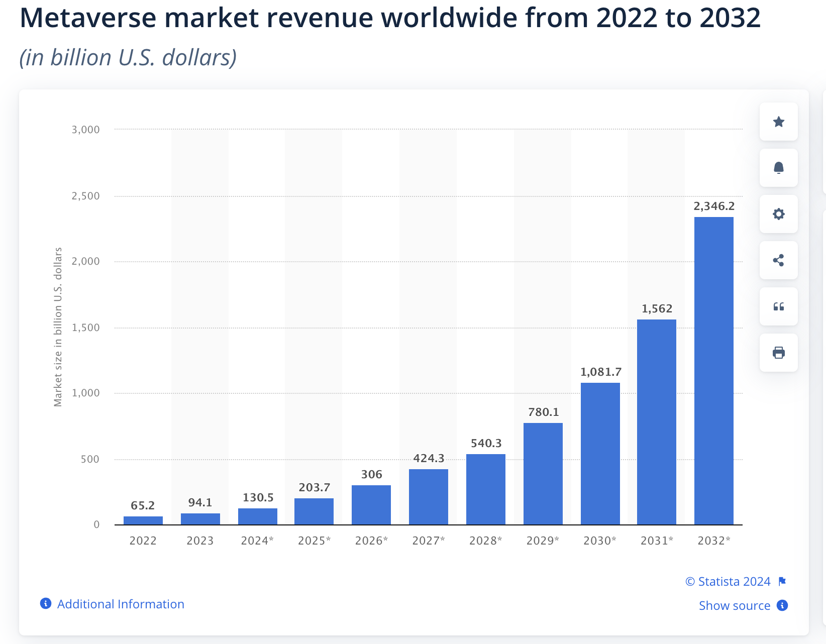The image size is (826, 644).
Task: Click the 500 y-axis label
Action: 90,459
